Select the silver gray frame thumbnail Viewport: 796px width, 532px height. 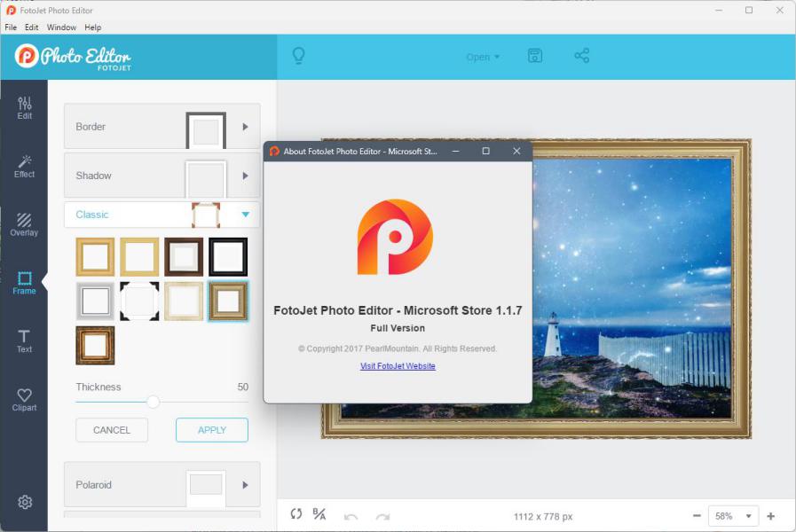point(95,301)
